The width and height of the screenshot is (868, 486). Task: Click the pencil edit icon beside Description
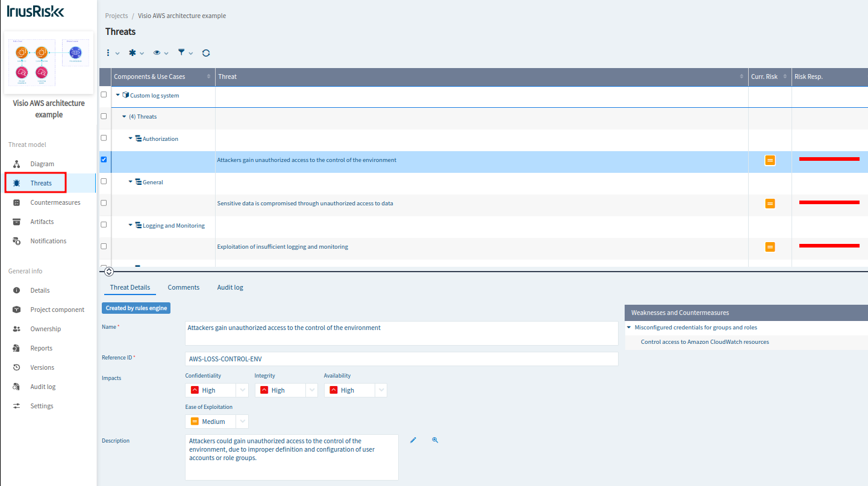(x=413, y=440)
